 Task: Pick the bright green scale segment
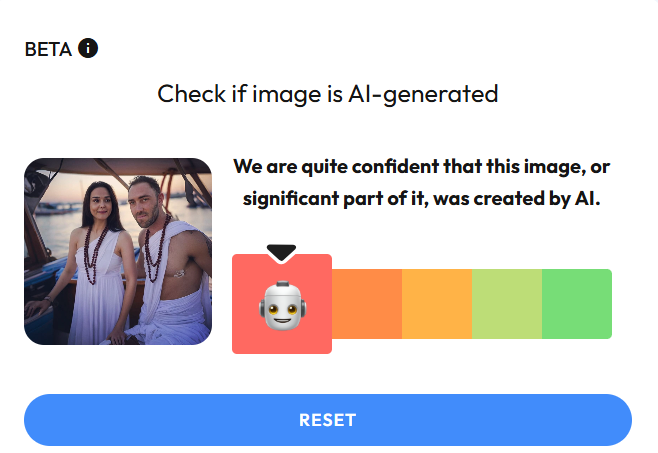(x=576, y=304)
